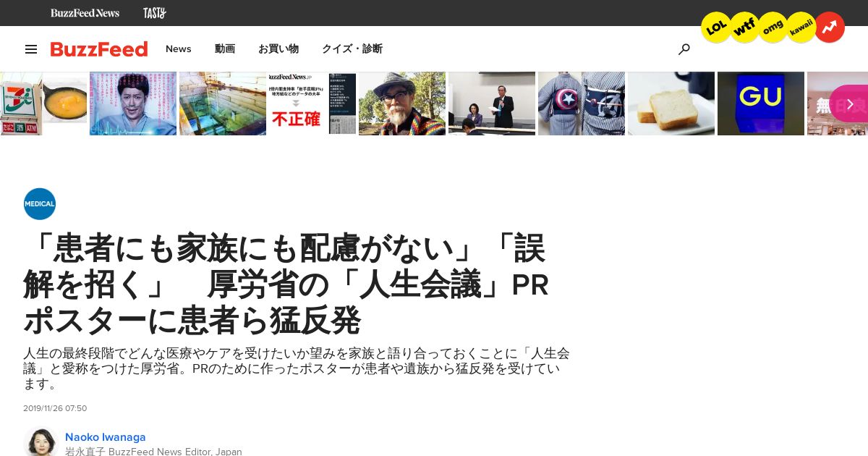The image size is (868, 456).
Task: Open the pool water thumbnail
Action: coord(223,104)
